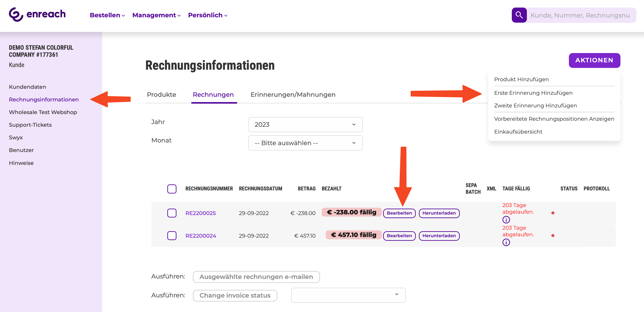Tick the select-all invoices checkbox
Viewport: 644px width, 312px height.
coord(172,189)
